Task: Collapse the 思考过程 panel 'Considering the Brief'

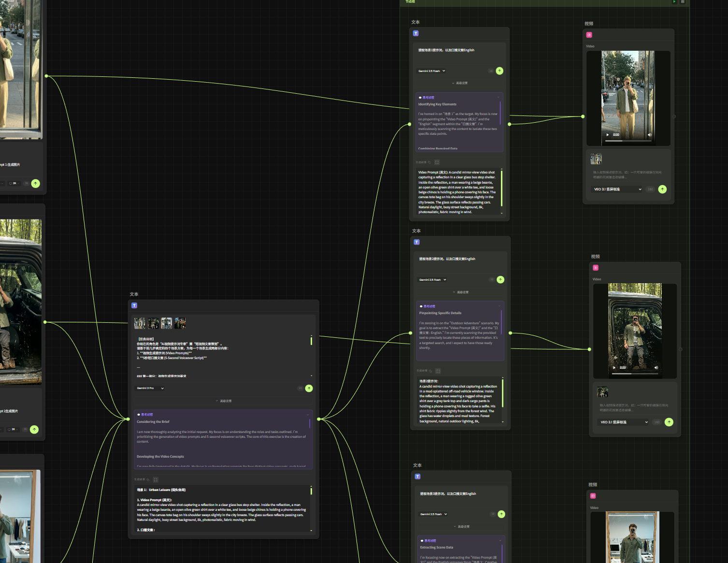Action: click(x=308, y=415)
